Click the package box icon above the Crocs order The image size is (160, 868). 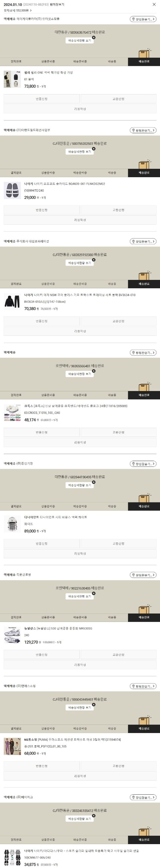(x=143, y=387)
